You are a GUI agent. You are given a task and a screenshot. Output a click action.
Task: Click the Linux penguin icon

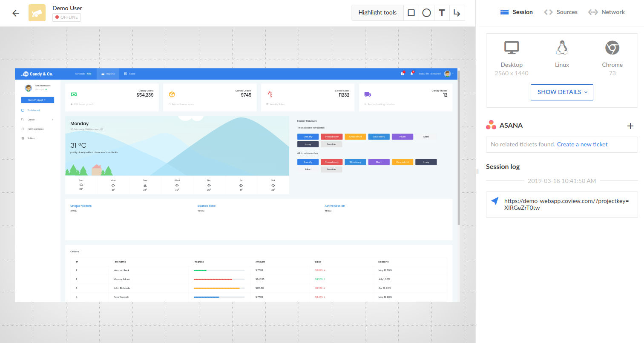[562, 48]
